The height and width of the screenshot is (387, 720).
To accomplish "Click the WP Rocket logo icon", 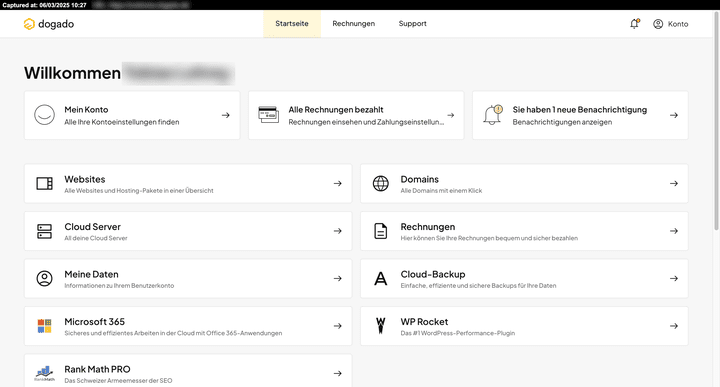I will (381, 326).
